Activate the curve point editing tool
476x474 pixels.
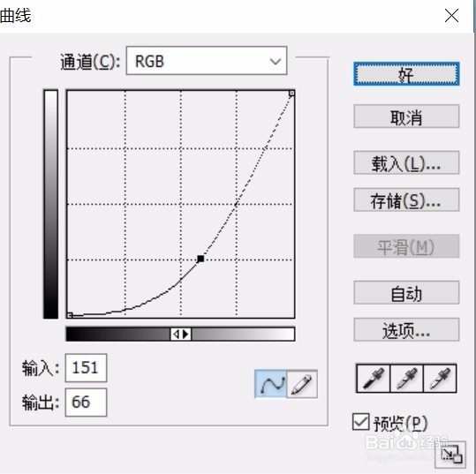pyautogui.click(x=270, y=384)
